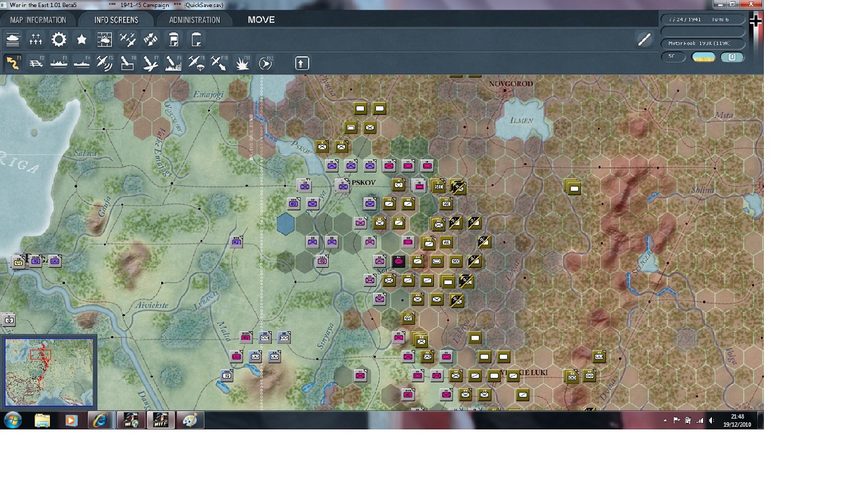Select the lone unit stack west of Selizharovo
868x488 pixels.
tap(573, 188)
